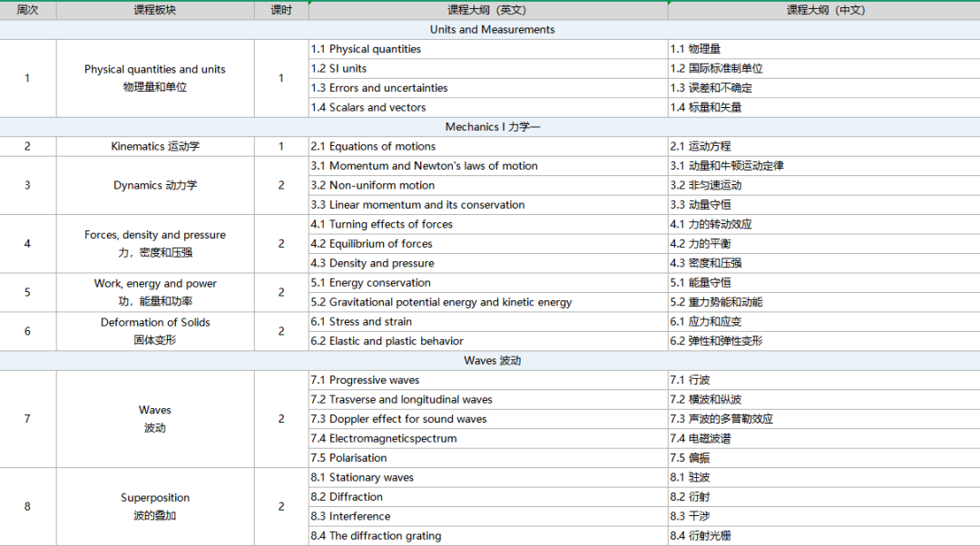
Task: Click the 'Units and Measurements' section row
Action: coord(490,29)
